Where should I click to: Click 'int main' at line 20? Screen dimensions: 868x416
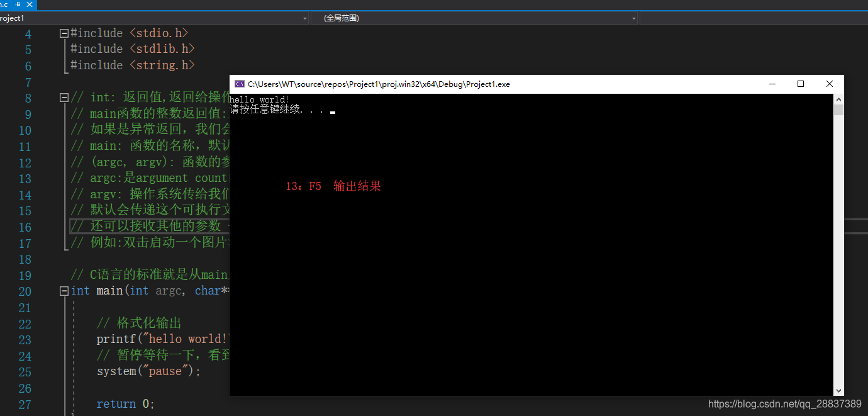[x=97, y=291]
